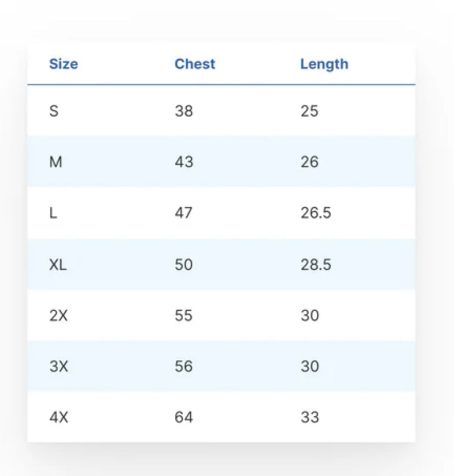Select the L size row label
454x476 pixels.
pos(53,213)
